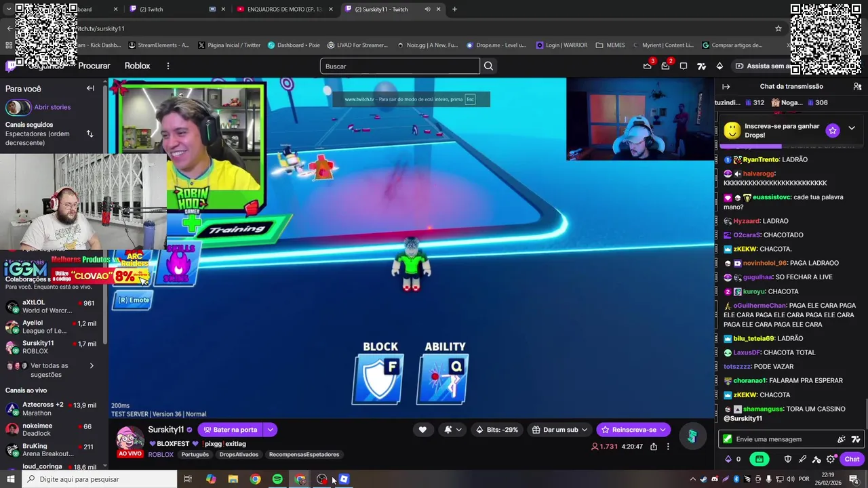
Task: Open a new browser tab
Action: pos(454,9)
